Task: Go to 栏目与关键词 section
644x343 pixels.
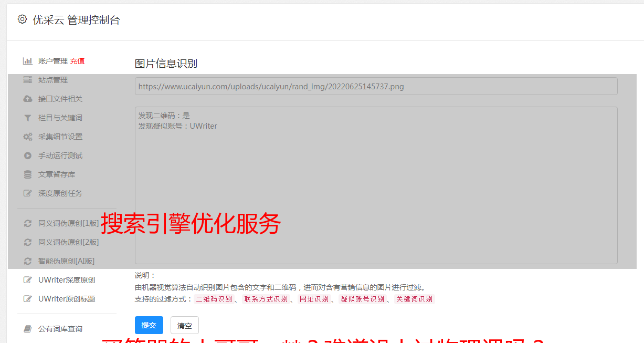Action: pyautogui.click(x=60, y=118)
